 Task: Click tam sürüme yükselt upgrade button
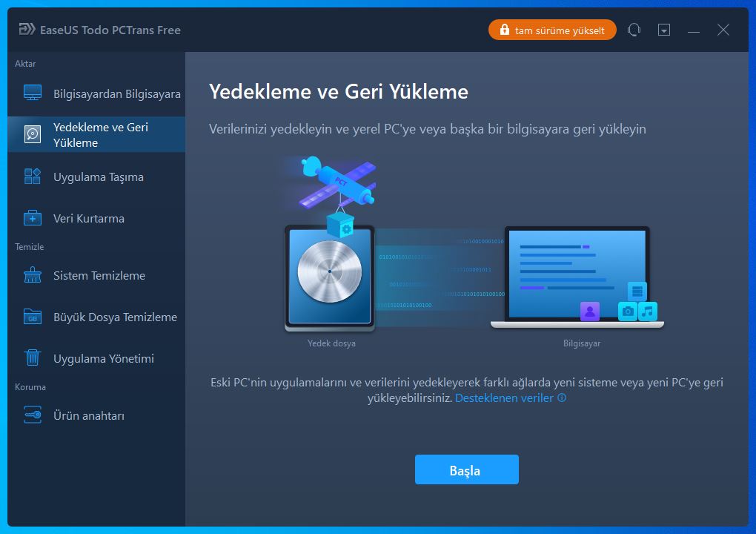(552, 30)
